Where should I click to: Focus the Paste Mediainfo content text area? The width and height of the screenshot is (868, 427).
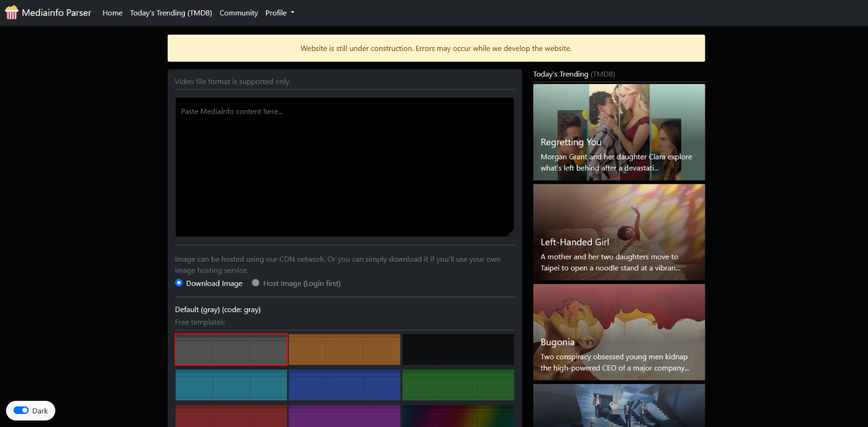(344, 167)
